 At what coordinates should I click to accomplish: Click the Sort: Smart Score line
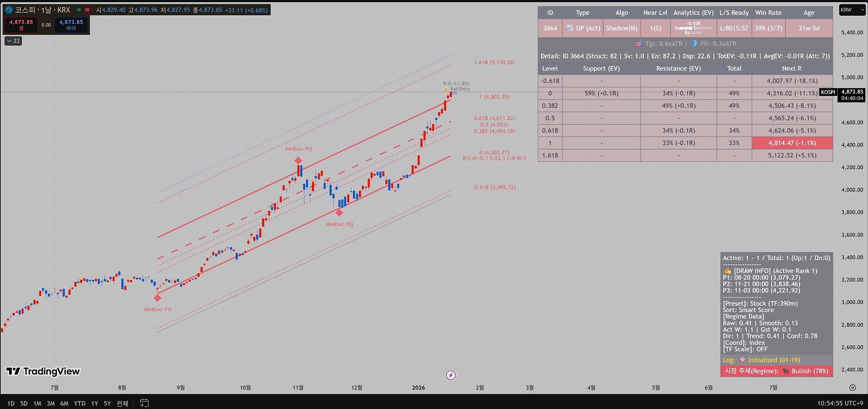tap(748, 310)
